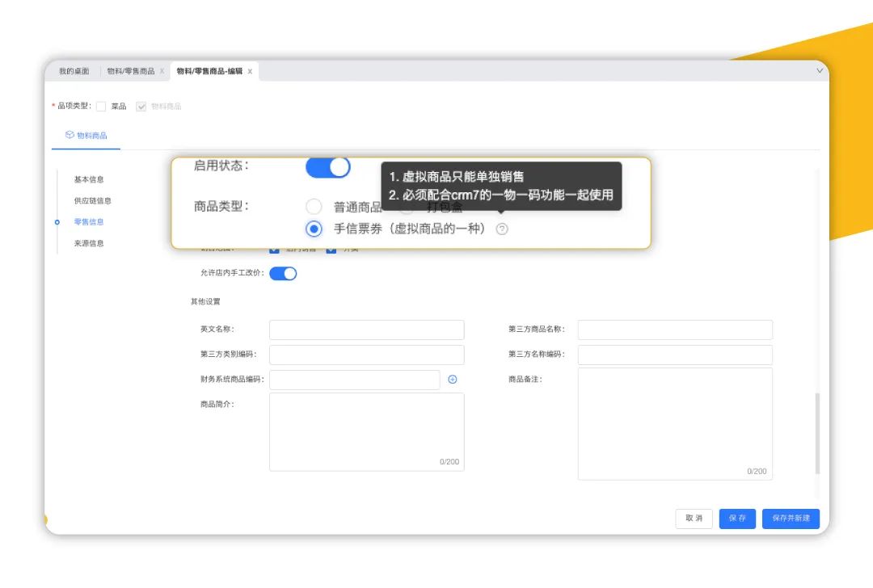Jump to 基本信息 section
The height and width of the screenshot is (588, 873).
(x=89, y=179)
